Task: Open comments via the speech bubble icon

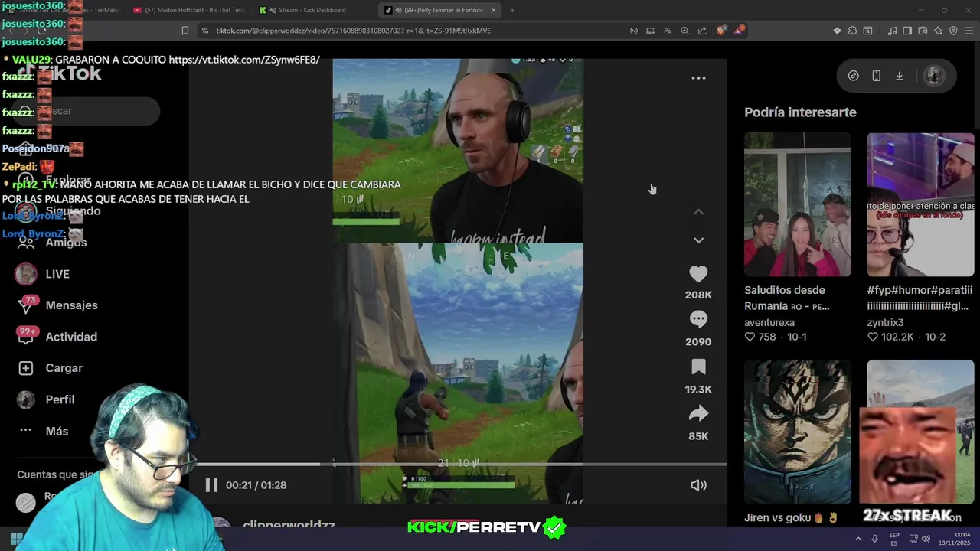Action: (x=698, y=319)
